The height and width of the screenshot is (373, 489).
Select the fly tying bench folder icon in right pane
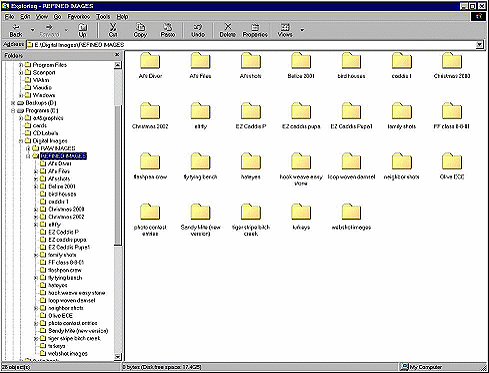click(200, 162)
